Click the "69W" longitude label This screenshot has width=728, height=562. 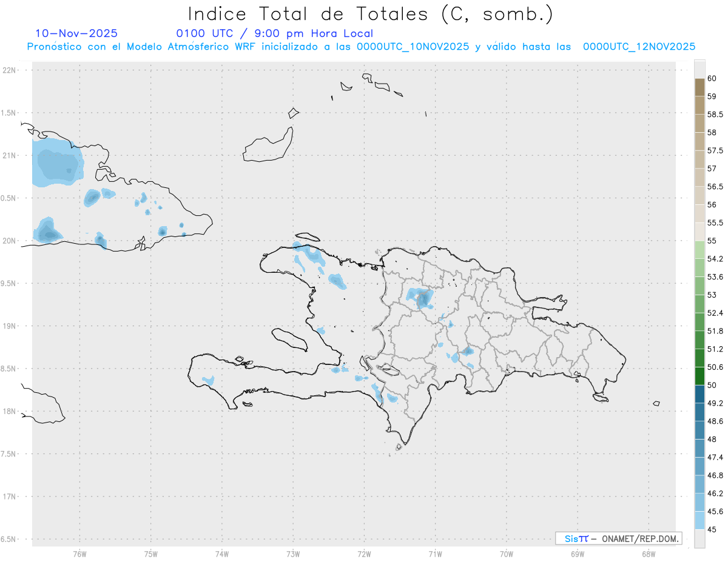tap(577, 554)
